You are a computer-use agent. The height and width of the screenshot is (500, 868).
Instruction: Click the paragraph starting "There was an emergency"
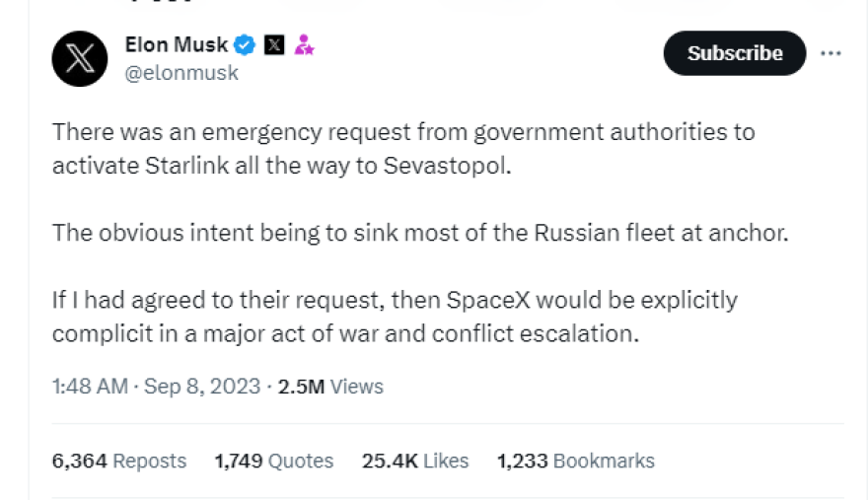click(x=402, y=148)
